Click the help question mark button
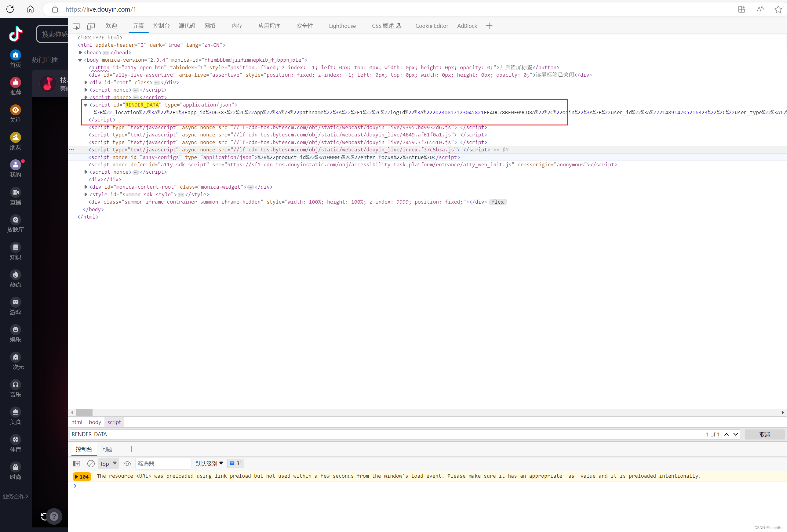 coord(54,516)
